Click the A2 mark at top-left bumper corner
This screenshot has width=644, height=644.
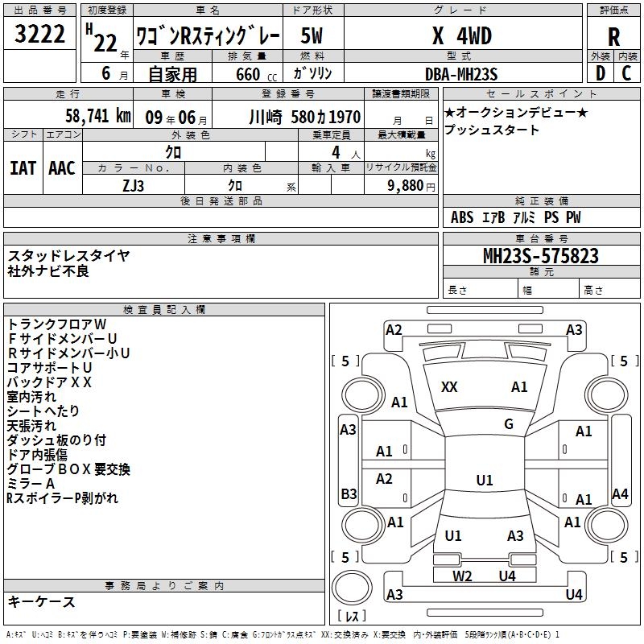click(x=394, y=329)
